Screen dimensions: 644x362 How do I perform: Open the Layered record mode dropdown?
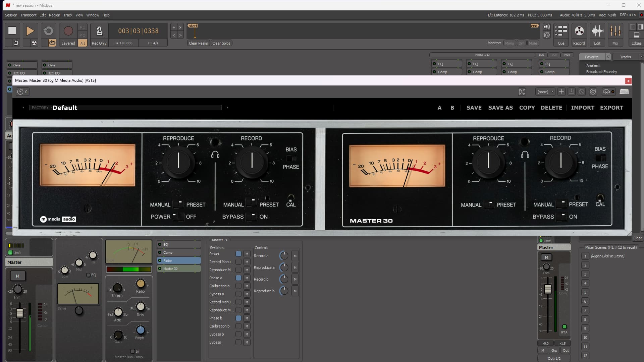click(x=68, y=43)
